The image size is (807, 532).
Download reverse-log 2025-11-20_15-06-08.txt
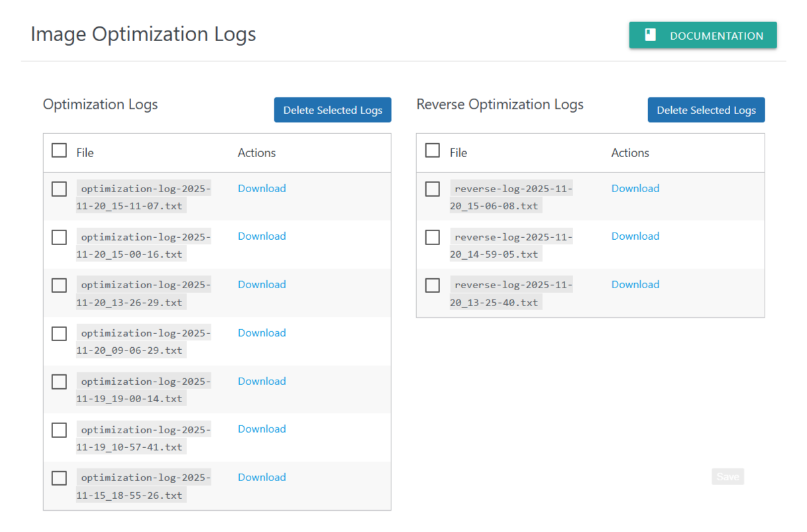point(635,189)
